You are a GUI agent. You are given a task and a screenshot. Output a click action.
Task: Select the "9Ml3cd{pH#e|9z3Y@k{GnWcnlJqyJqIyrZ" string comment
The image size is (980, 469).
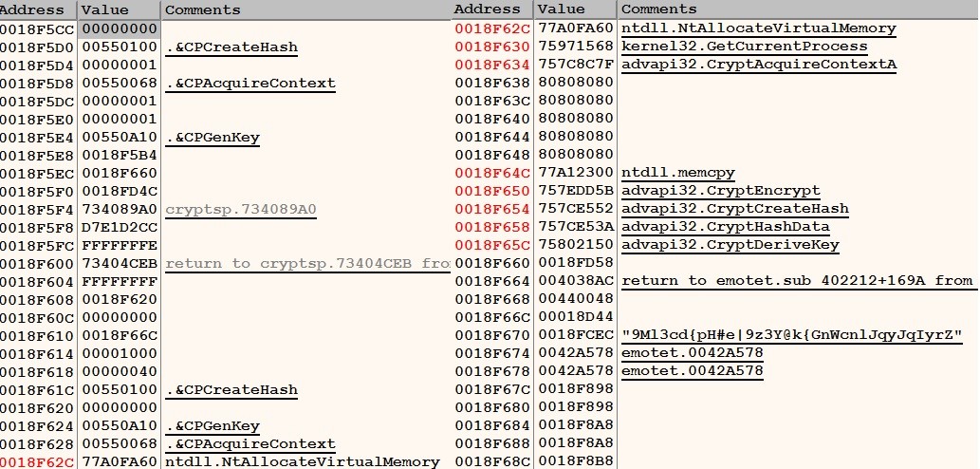click(x=792, y=335)
